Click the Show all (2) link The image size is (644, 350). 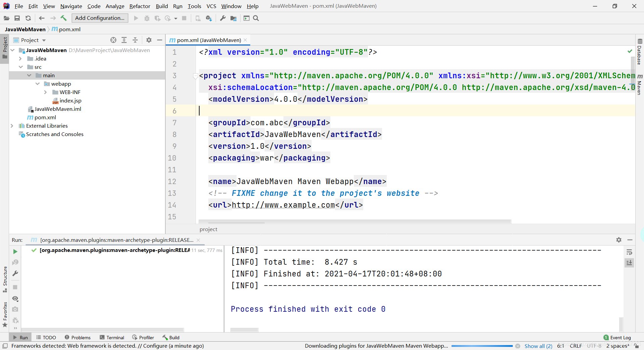538,346
